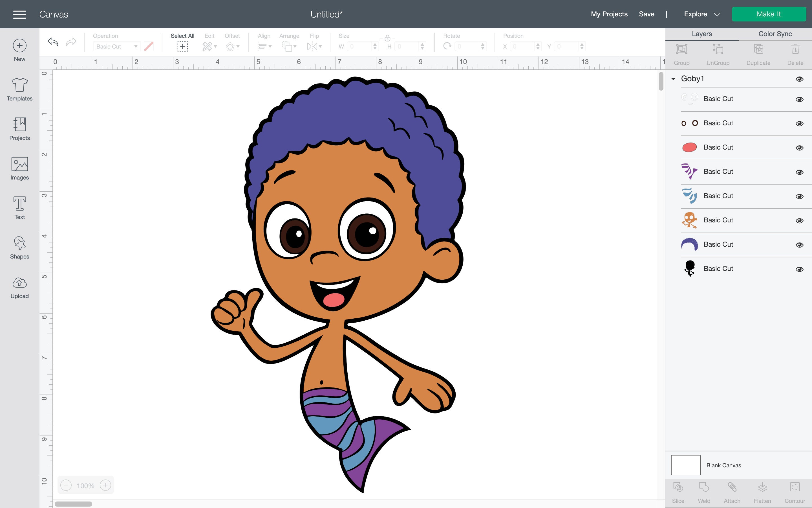Click the Rotate angle input field
812x508 pixels.
[467, 46]
